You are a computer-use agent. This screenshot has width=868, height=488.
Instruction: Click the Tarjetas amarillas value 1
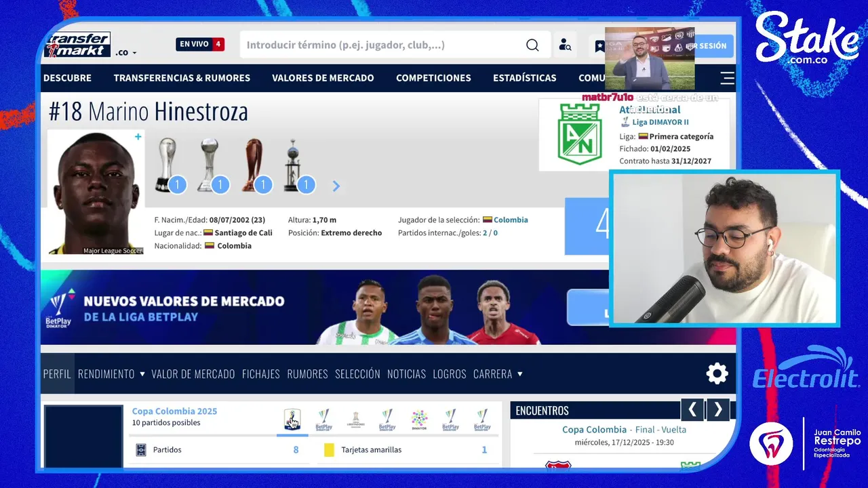coord(484,450)
